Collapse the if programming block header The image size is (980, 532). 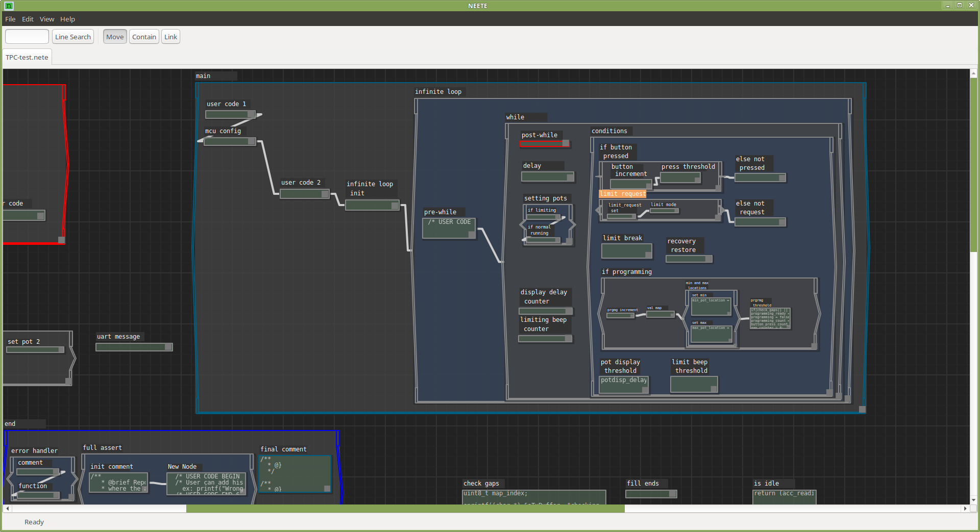[626, 272]
